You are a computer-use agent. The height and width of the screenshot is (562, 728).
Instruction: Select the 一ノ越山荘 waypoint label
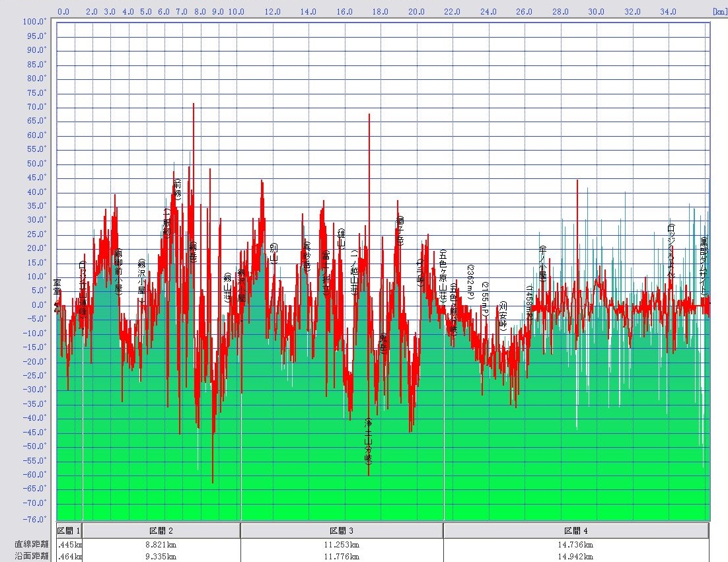tap(355, 272)
